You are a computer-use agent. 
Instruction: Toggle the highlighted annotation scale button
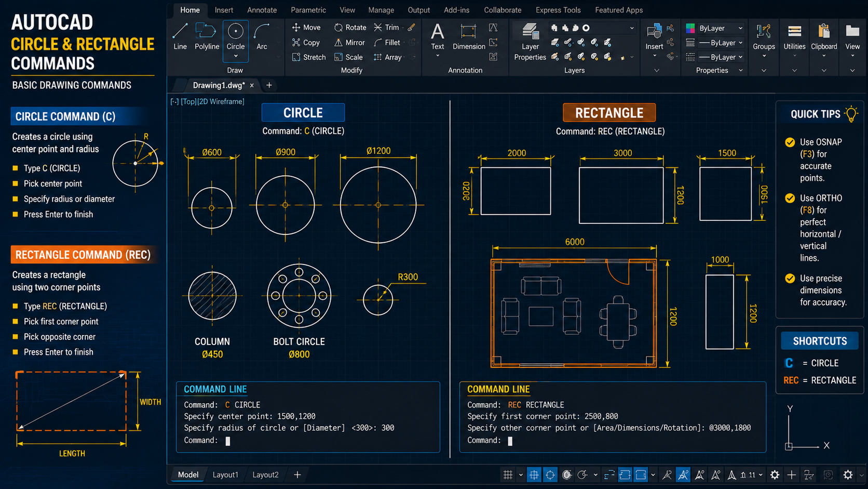683,474
